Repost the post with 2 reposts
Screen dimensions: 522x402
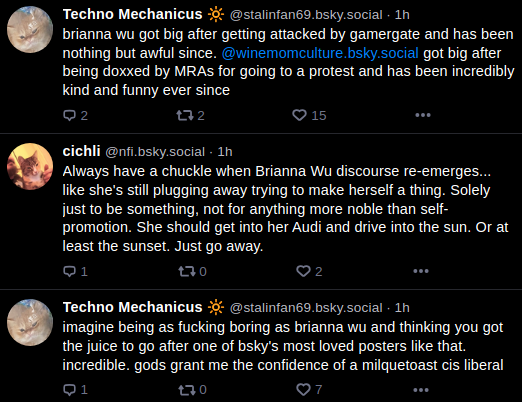(190, 115)
